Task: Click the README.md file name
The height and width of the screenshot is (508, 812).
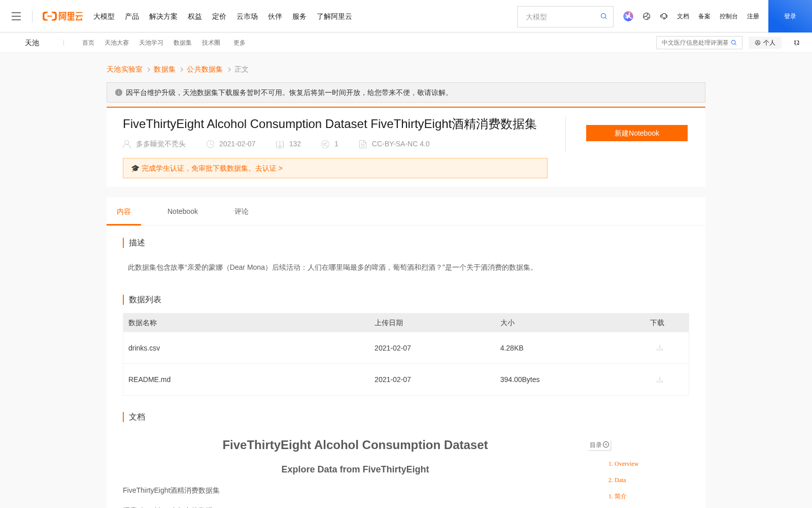Action: click(149, 379)
